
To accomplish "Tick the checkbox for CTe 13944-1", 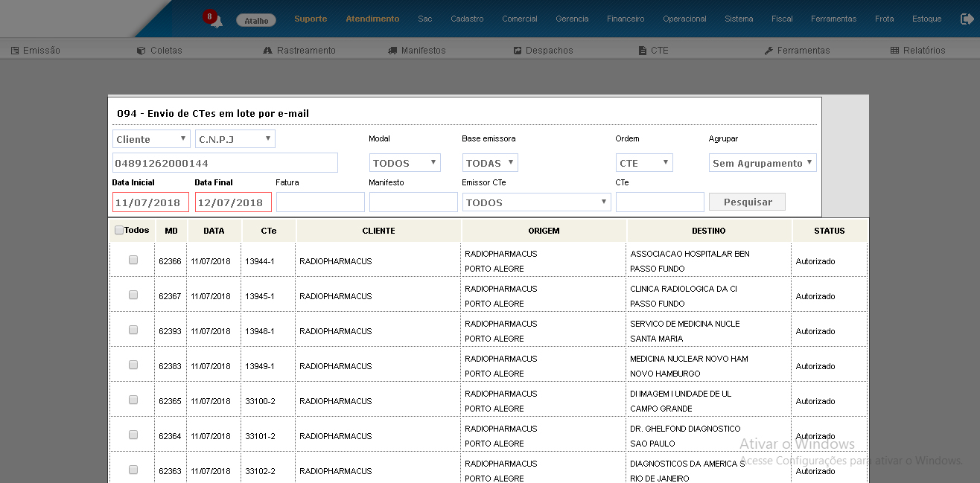I will (x=133, y=260).
